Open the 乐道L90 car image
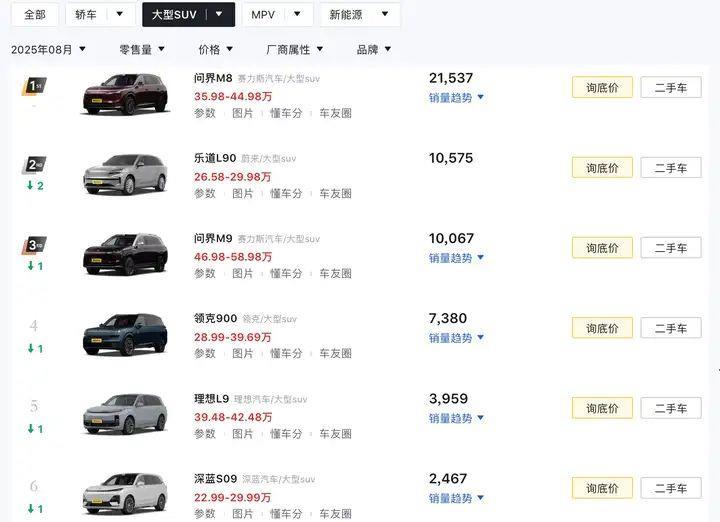 coord(125,174)
